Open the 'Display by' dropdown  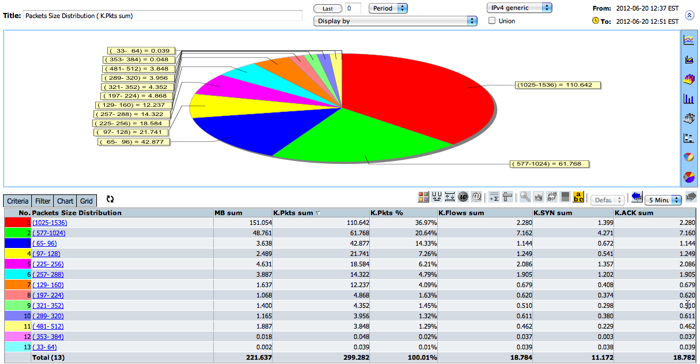coord(396,21)
